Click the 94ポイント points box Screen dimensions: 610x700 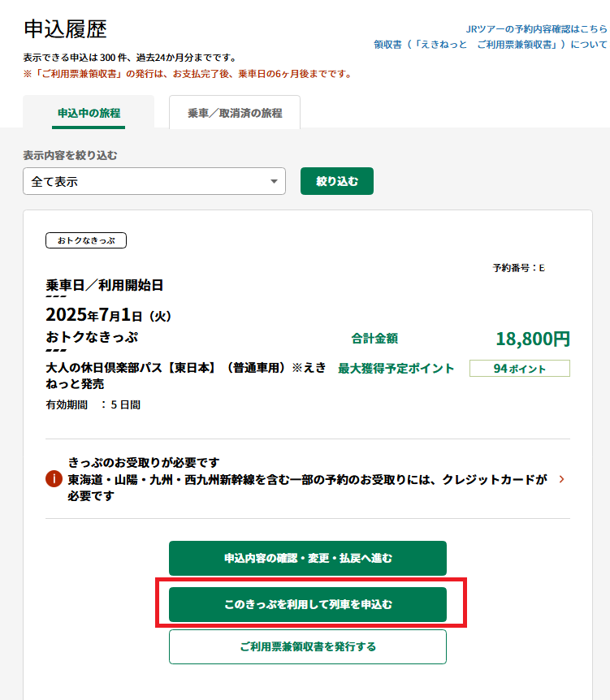point(520,369)
